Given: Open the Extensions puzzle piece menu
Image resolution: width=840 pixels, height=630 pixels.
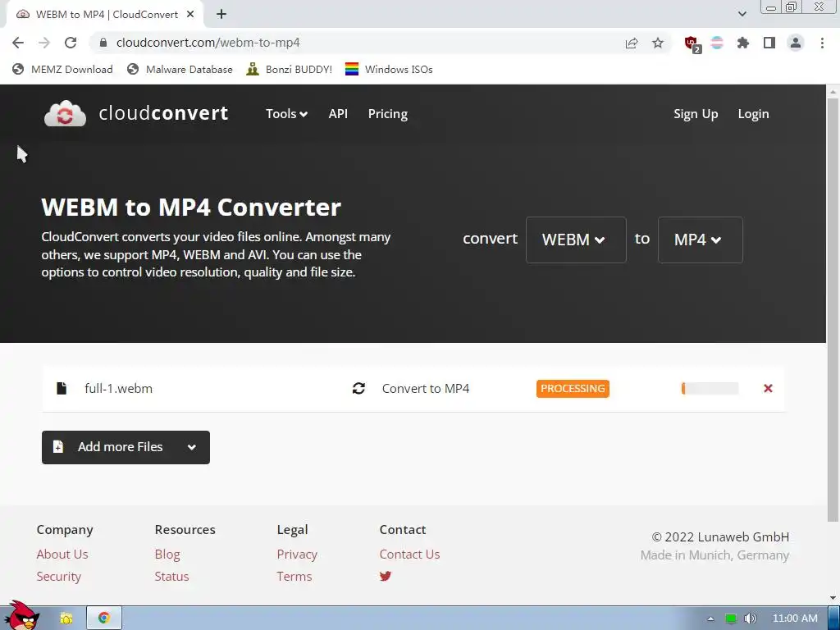Looking at the screenshot, I should point(743,43).
